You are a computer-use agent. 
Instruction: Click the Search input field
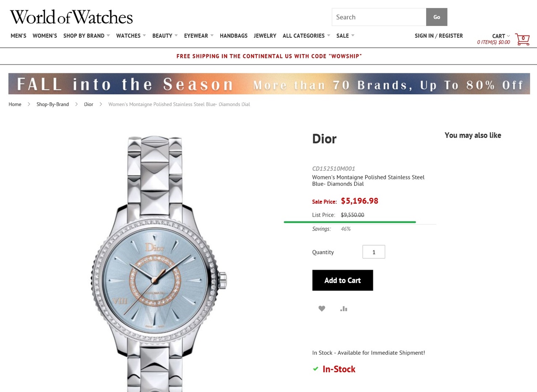click(x=379, y=17)
